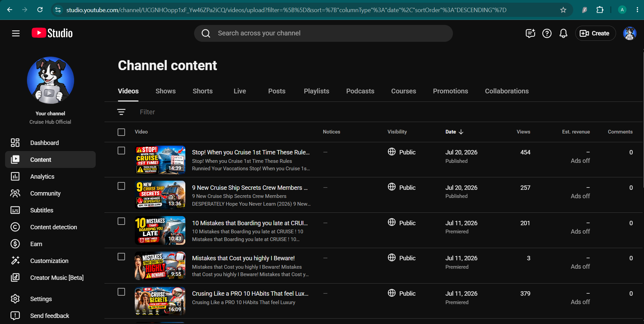Viewport: 644px width, 324px height.
Task: Open Earn in the sidebar
Action: (x=51, y=244)
